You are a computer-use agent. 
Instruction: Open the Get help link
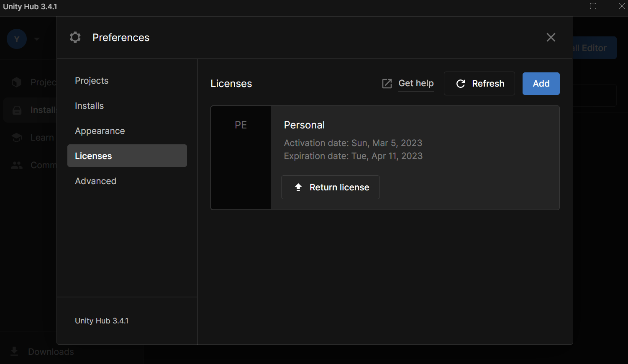click(x=416, y=83)
